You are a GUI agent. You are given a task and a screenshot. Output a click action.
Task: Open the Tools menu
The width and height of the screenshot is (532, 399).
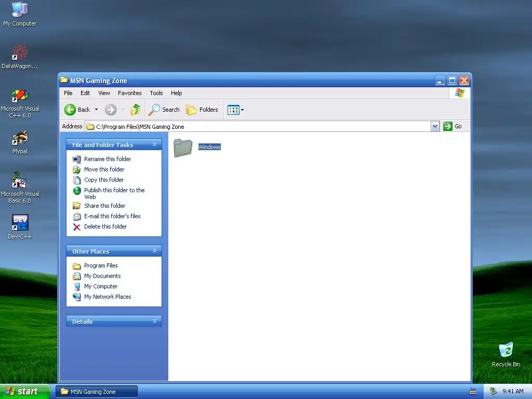coord(156,93)
